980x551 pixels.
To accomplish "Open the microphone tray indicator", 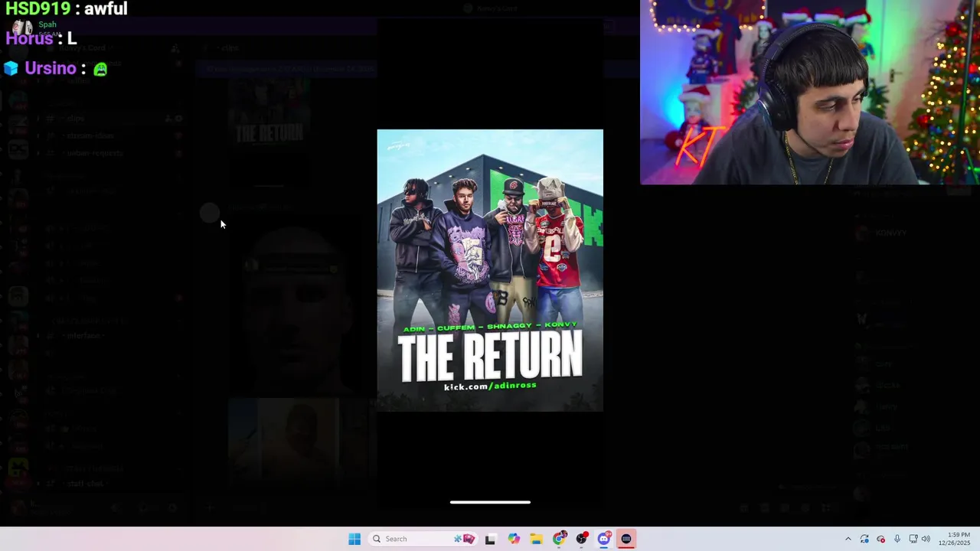I will [897, 539].
